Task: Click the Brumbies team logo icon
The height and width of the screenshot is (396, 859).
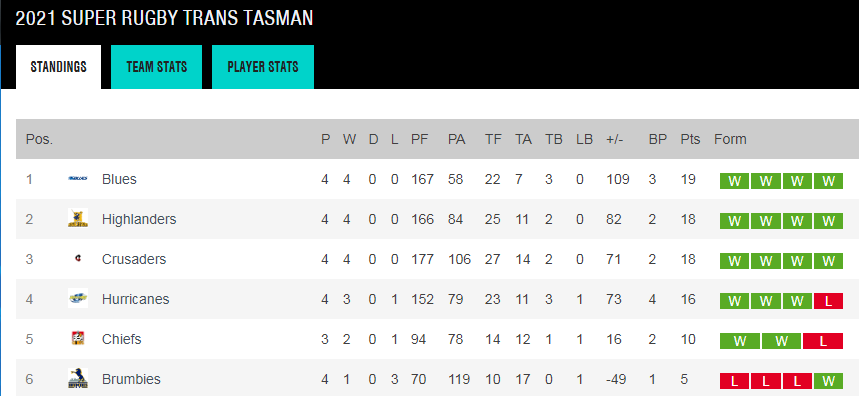Action: coord(78,378)
